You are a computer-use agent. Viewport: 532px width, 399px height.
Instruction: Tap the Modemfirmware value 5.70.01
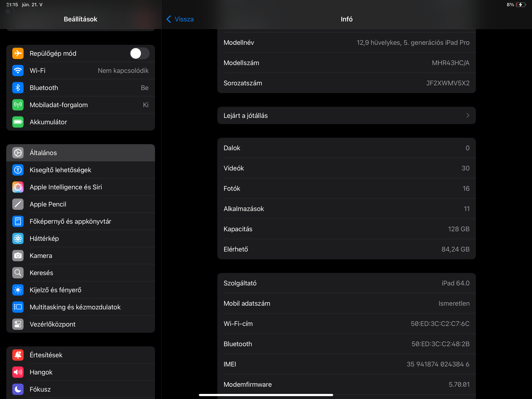459,384
